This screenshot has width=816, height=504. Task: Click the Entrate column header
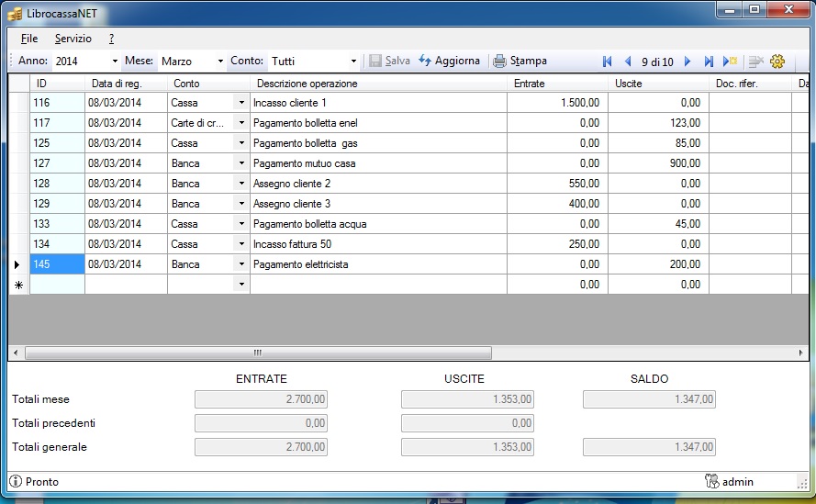click(x=557, y=84)
